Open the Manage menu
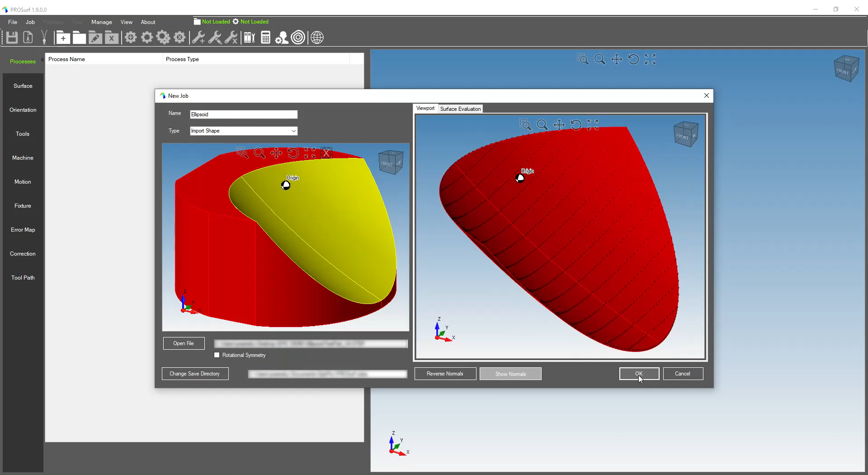The width and height of the screenshot is (868, 475). pos(102,22)
